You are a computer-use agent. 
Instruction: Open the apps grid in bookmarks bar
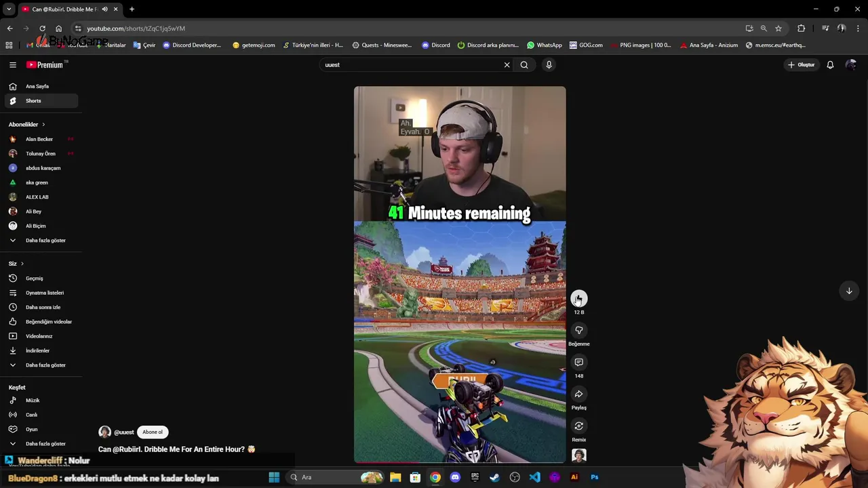[9, 45]
